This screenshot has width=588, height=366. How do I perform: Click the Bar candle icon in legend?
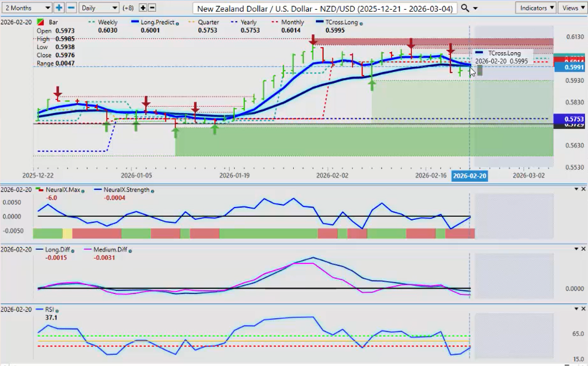tap(41, 22)
